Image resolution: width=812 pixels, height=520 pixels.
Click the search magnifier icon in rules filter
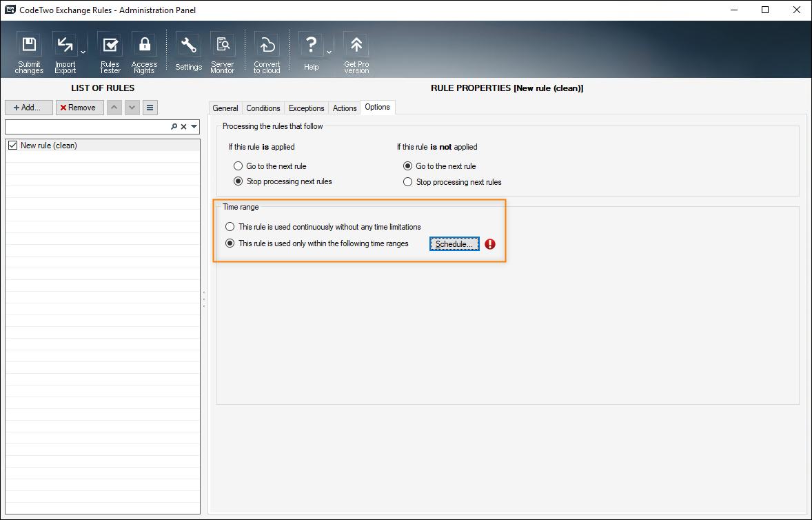pos(174,127)
